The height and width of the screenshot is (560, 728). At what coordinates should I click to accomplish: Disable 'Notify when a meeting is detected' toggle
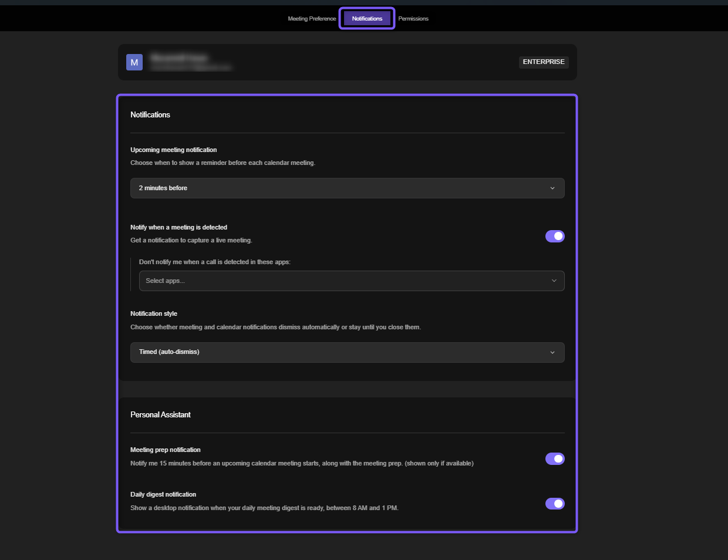coord(555,236)
